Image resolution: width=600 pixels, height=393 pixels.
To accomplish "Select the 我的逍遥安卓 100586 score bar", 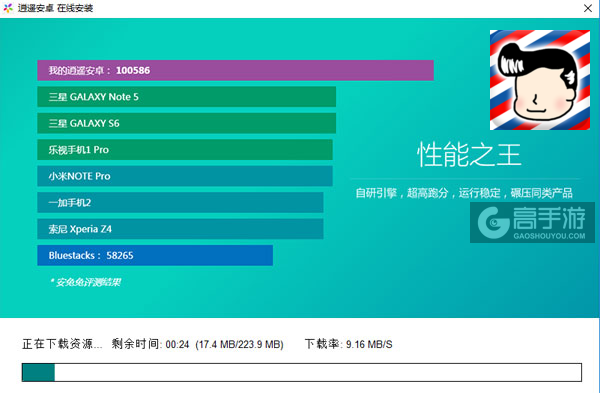I will tap(235, 70).
